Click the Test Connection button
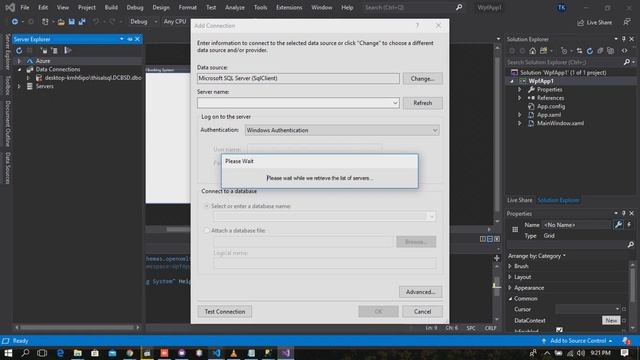This screenshot has height=360, width=640. (x=224, y=311)
